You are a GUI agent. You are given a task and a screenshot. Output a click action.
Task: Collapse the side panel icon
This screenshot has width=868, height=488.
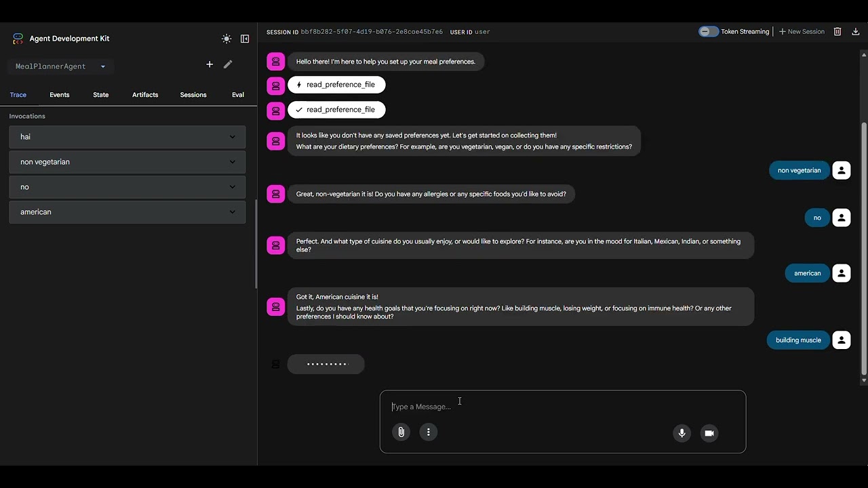[x=245, y=39]
